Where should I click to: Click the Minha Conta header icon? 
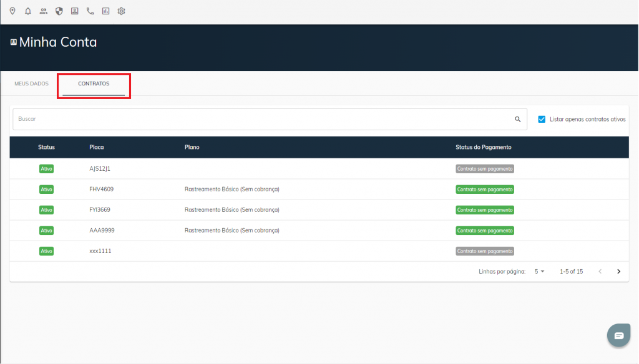point(14,42)
